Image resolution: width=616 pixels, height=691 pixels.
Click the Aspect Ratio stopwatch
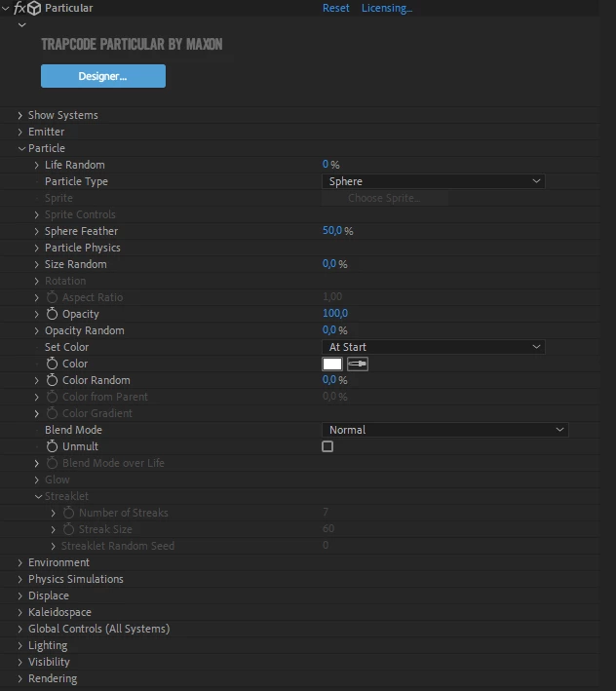pos(52,297)
